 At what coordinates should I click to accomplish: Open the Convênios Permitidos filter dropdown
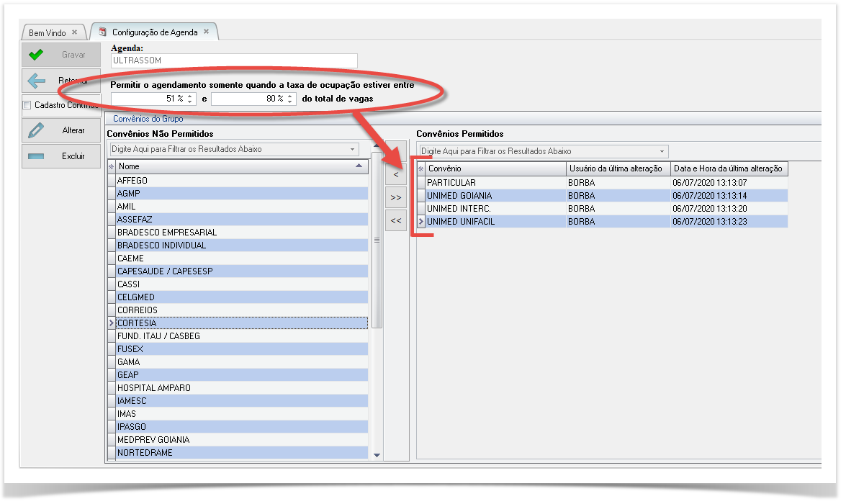click(x=662, y=152)
